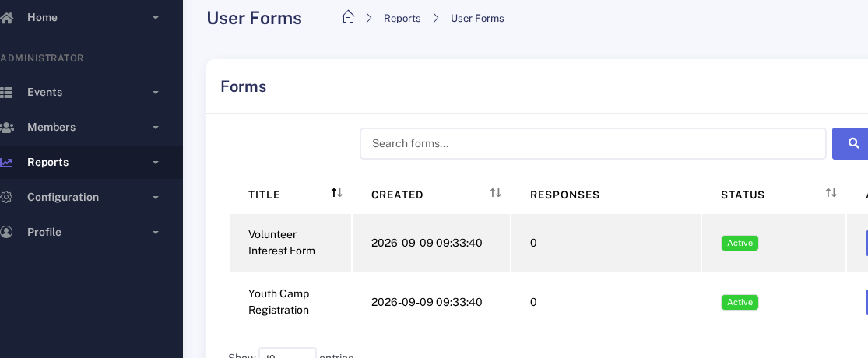Click the Home house icon in sidebar
868x358 pixels.
[x=6, y=18]
